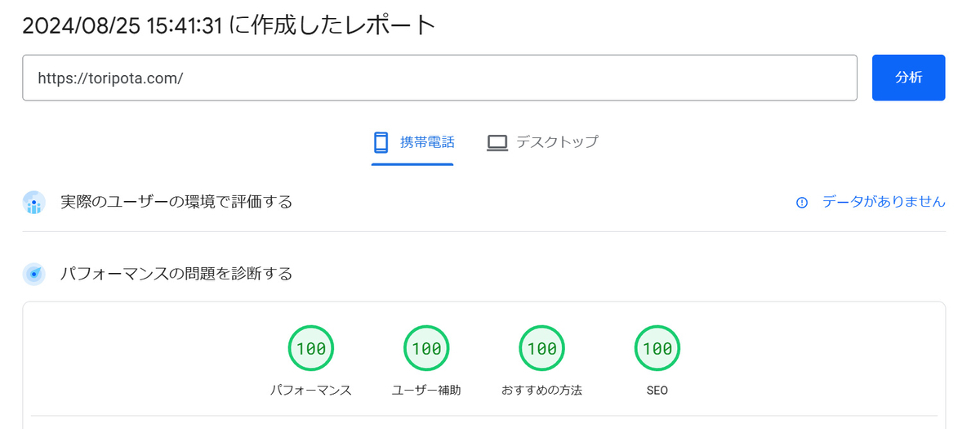Select the パフォーマンス 100 score gauge
The height and width of the screenshot is (429, 980).
click(x=311, y=348)
